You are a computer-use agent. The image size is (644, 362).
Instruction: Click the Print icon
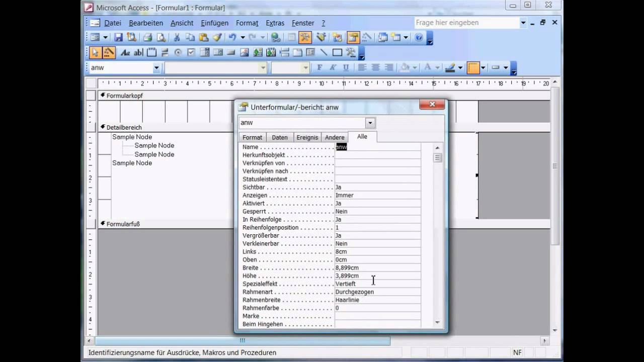(x=147, y=37)
